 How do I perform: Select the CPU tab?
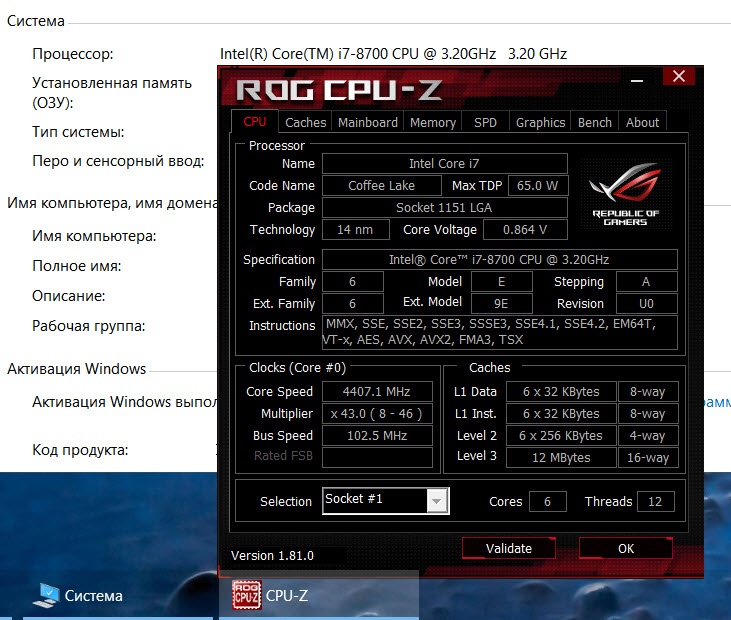coord(255,122)
